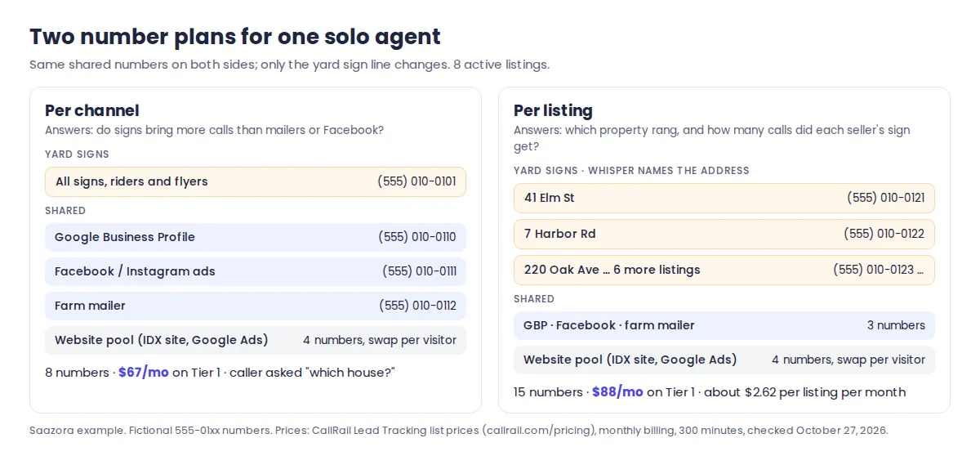Click the "SHARED" heading in Per channel card

pos(65,211)
